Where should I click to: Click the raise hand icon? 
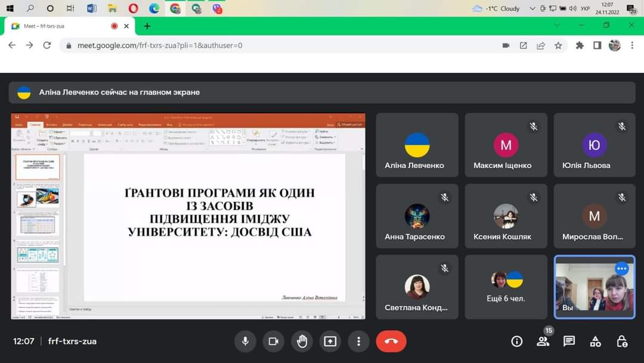coord(302,342)
